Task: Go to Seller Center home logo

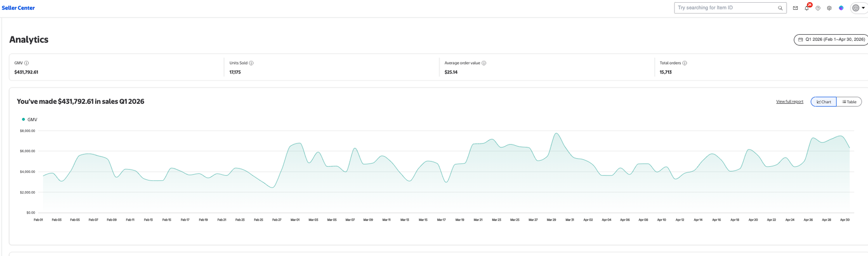Action: pos(18,8)
